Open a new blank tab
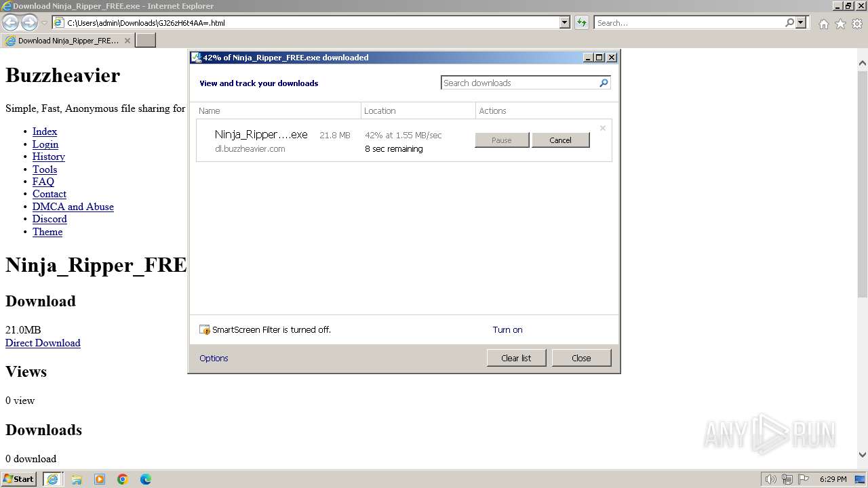 click(146, 41)
